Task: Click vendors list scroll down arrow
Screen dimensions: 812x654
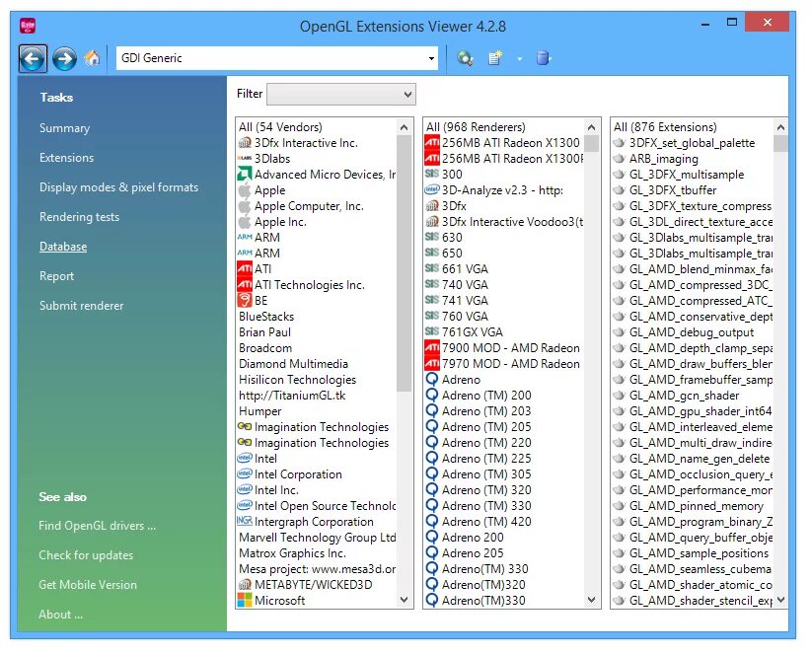Action: (x=404, y=600)
